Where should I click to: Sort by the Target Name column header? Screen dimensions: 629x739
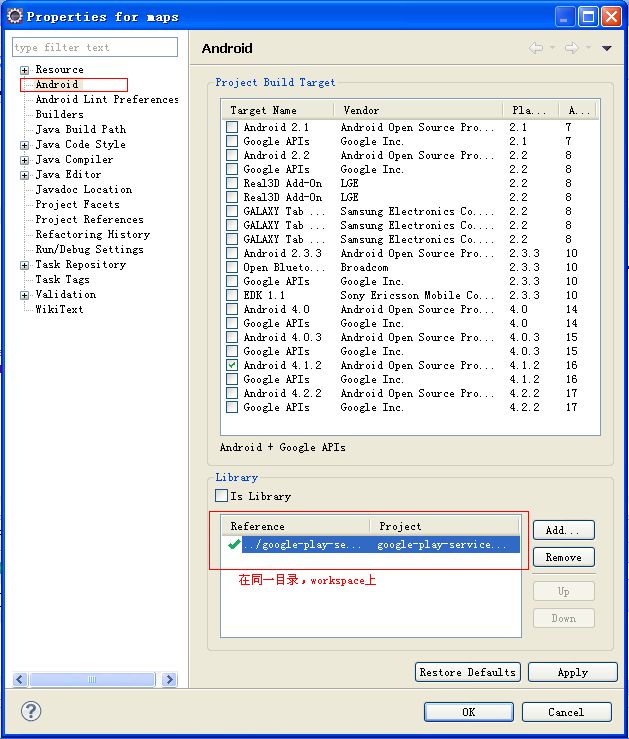pos(278,110)
